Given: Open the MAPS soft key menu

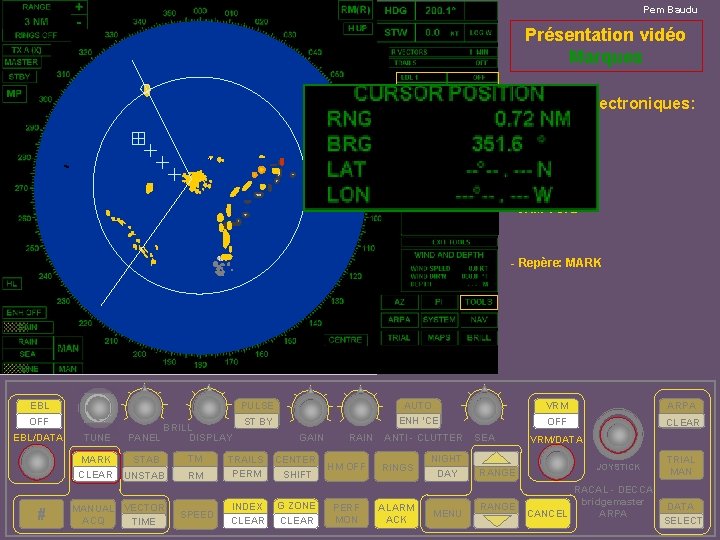Looking at the screenshot, I should pyautogui.click(x=439, y=338).
